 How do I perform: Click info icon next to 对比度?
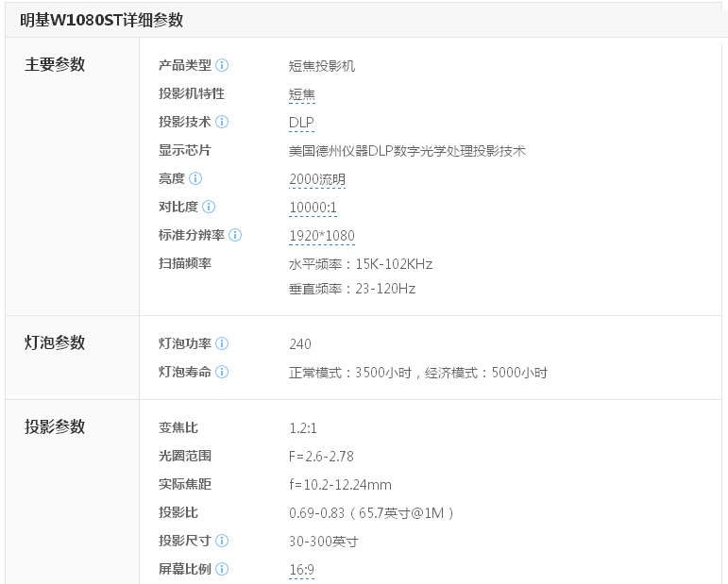pyautogui.click(x=209, y=207)
